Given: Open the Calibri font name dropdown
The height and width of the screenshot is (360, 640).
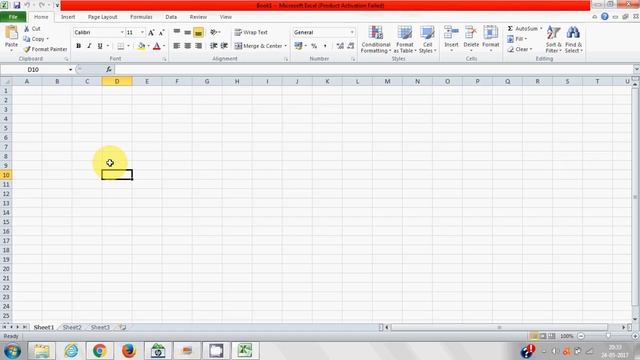Looking at the screenshot, I should coord(122,32).
